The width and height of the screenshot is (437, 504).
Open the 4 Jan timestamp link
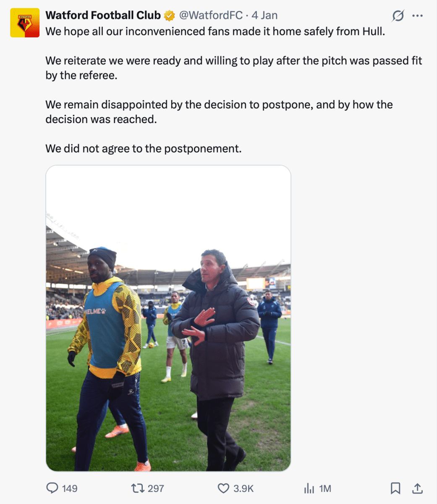(x=264, y=15)
